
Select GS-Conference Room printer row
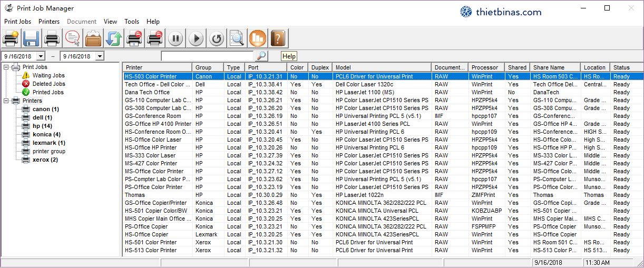coord(383,116)
